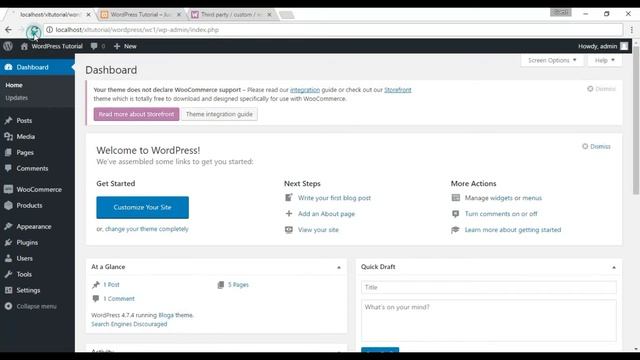640x360 pixels.
Task: Collapse the Quick Draft widget
Action: pos(614,267)
